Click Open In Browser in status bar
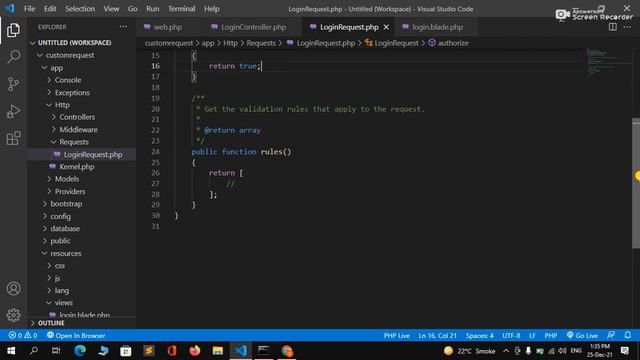Viewport: 640px width, 360px height. [x=76, y=336]
